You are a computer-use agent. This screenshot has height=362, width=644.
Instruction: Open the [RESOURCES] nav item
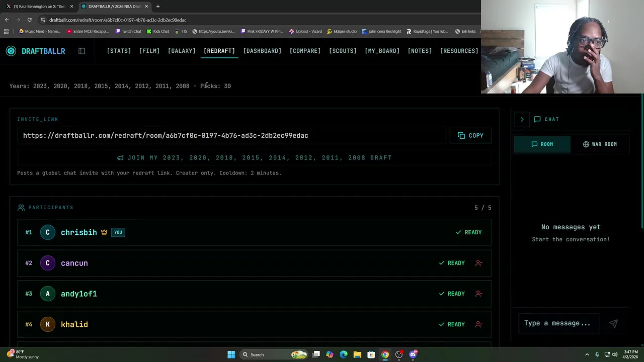coord(459,51)
